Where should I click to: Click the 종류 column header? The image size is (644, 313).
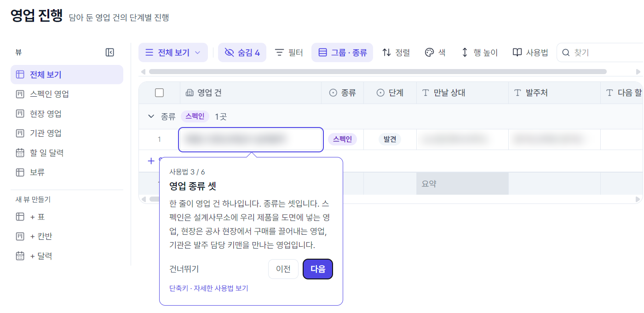point(342,93)
